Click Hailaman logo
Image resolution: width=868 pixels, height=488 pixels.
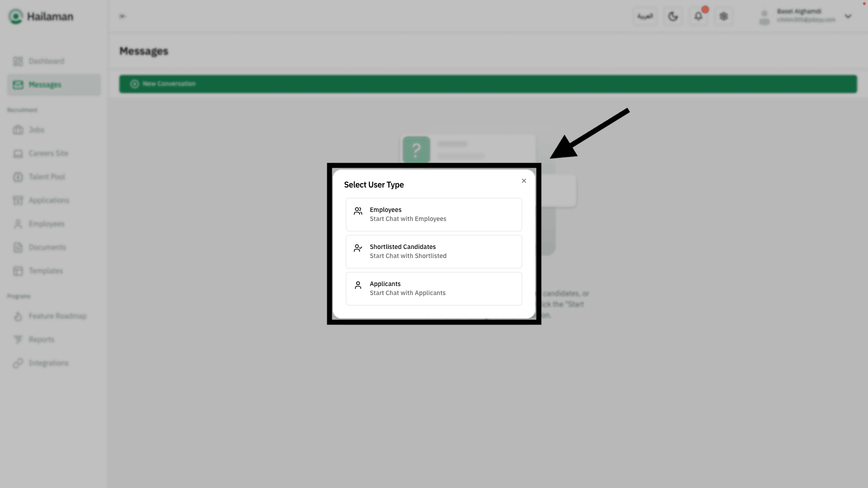pos(41,17)
